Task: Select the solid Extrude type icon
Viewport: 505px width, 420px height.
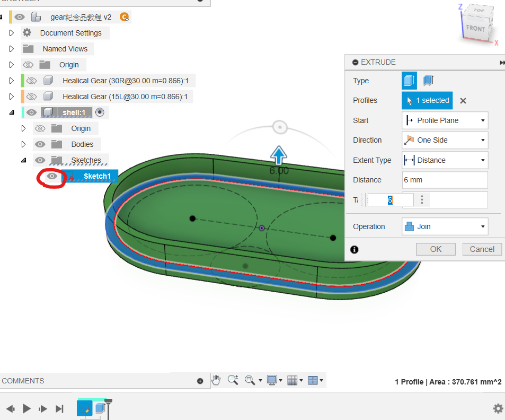Action: click(409, 81)
